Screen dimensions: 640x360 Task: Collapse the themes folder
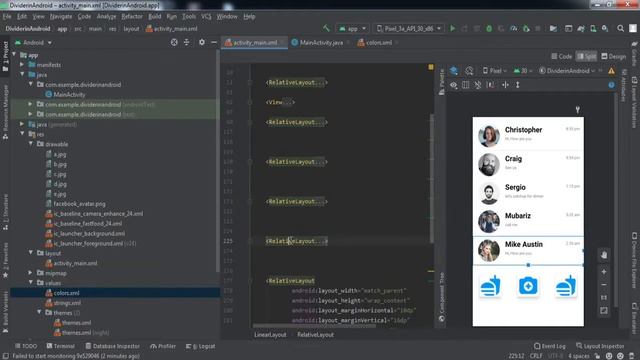pos(40,312)
